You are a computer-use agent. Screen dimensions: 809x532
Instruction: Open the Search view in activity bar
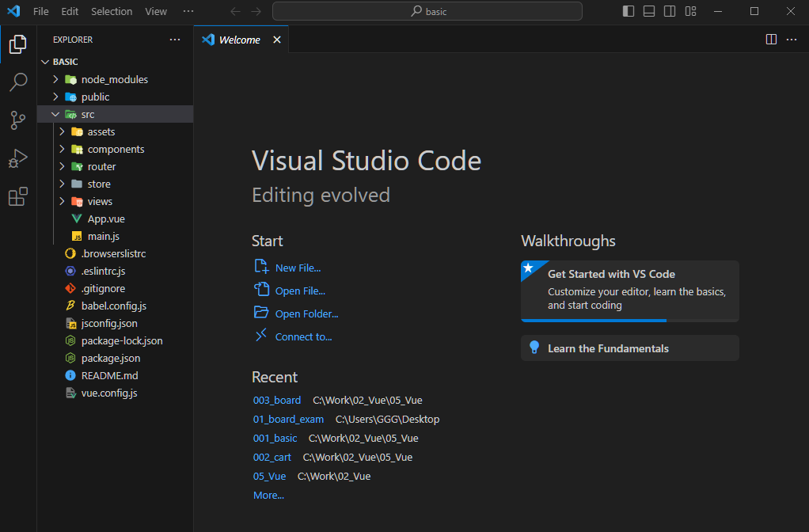(x=17, y=82)
